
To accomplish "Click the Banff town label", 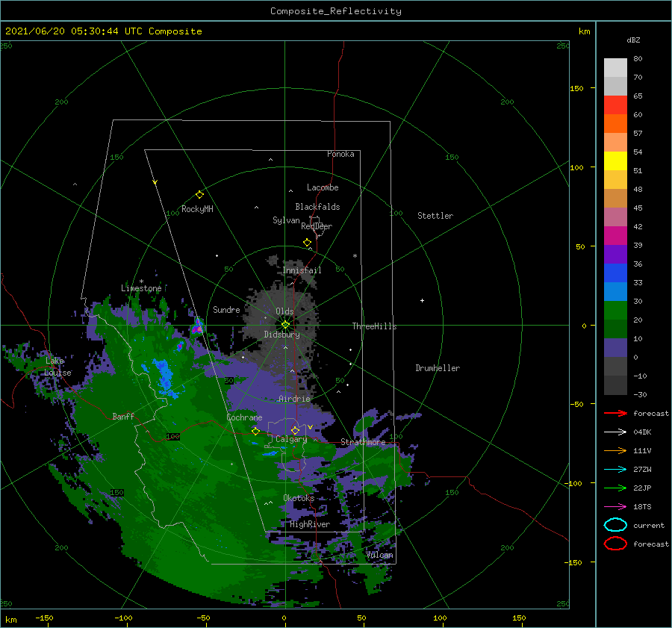I will pos(123,416).
